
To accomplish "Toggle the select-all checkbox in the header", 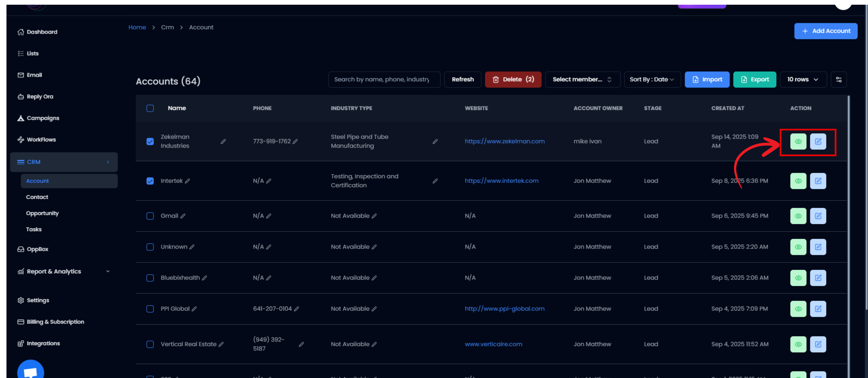I will pyautogui.click(x=150, y=108).
